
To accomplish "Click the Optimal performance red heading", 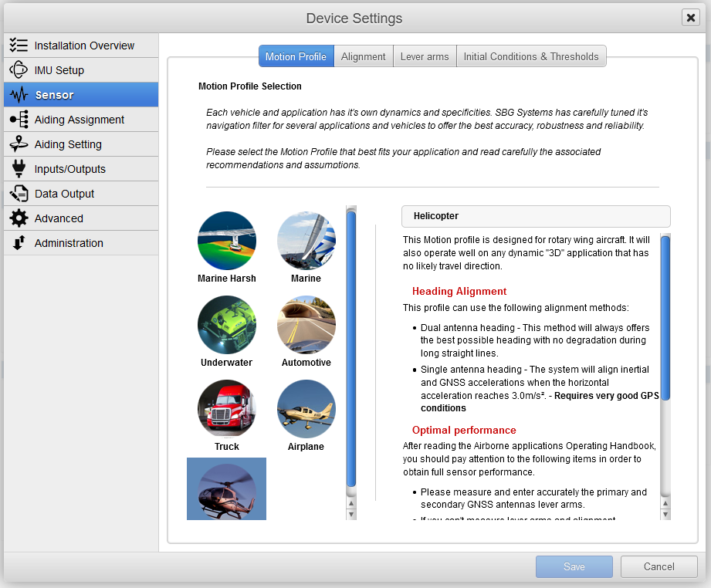I will (x=464, y=430).
